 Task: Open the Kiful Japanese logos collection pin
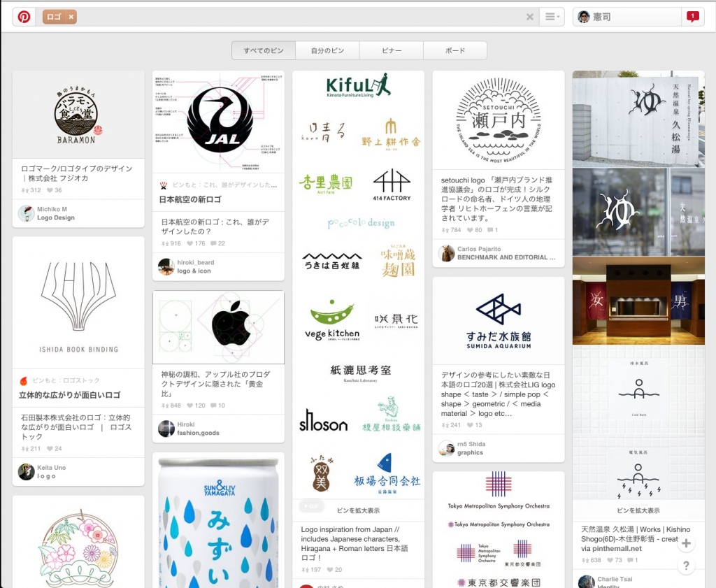tap(358, 285)
